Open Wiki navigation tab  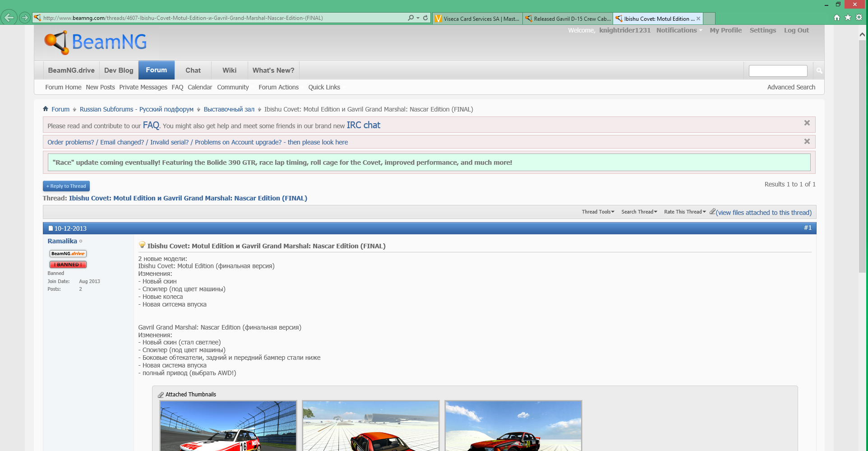[x=229, y=70]
